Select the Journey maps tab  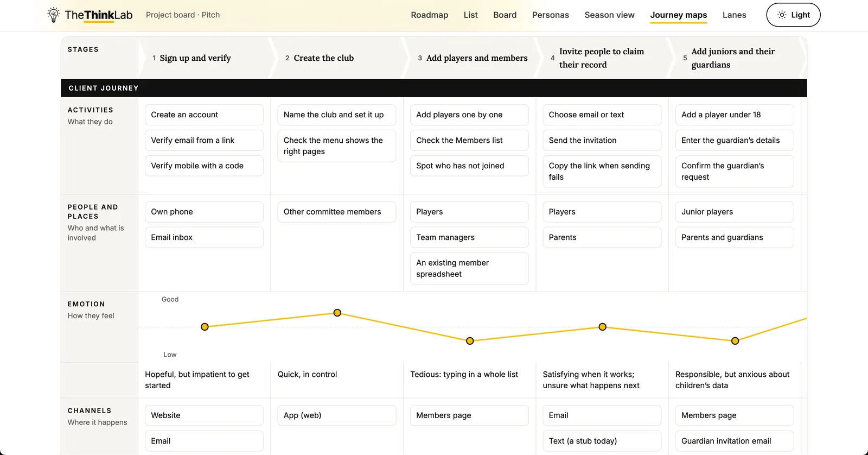point(678,15)
